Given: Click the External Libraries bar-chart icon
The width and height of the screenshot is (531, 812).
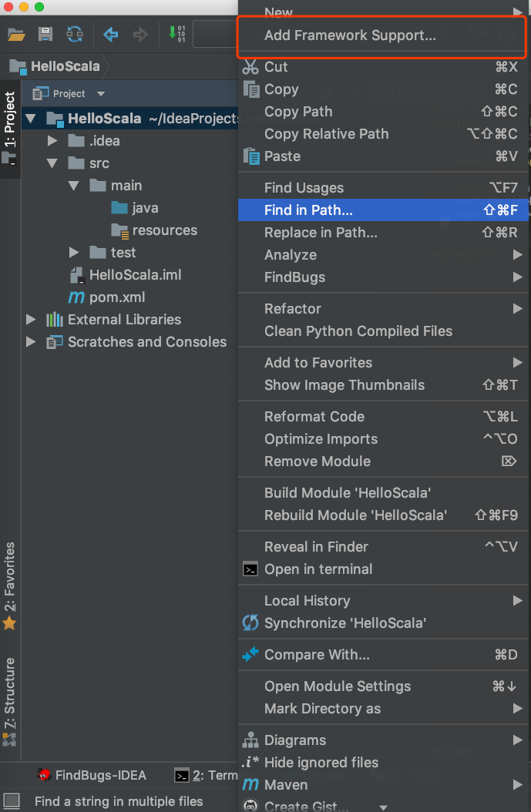Looking at the screenshot, I should point(55,320).
